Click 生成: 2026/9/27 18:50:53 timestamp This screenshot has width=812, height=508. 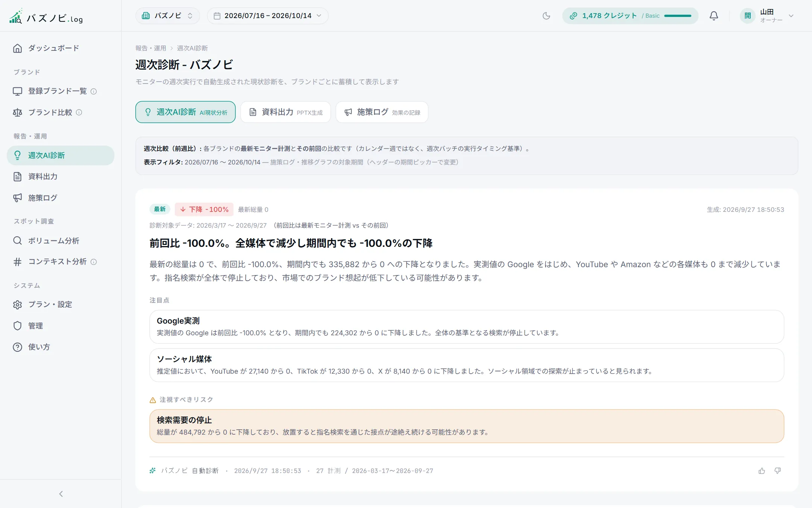point(745,210)
